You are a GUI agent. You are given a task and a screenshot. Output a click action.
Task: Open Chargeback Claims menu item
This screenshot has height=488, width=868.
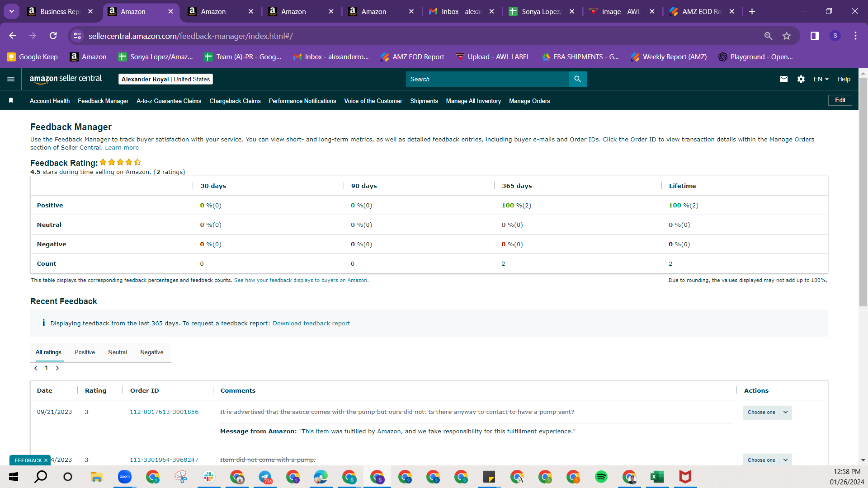coord(235,101)
